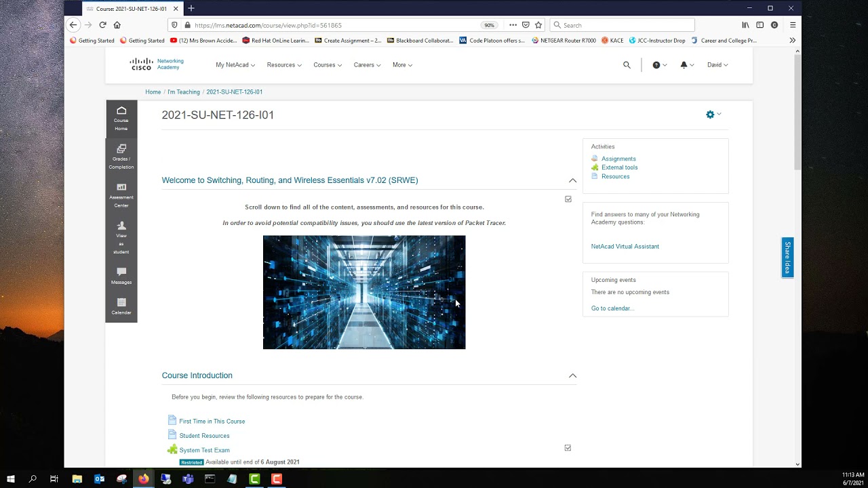The width and height of the screenshot is (868, 488).
Task: Collapse the Course Introduction section
Action: pyautogui.click(x=573, y=375)
